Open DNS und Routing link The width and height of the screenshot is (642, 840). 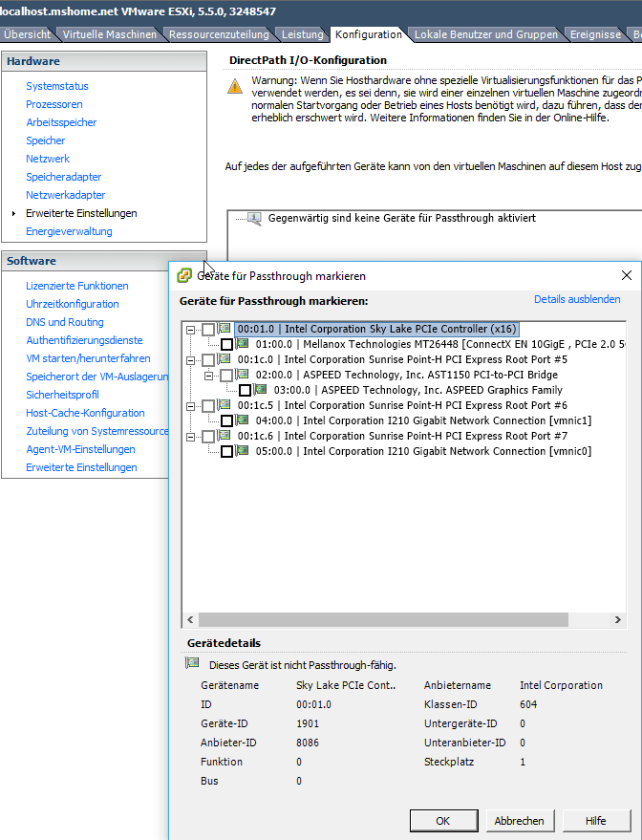pyautogui.click(x=65, y=322)
